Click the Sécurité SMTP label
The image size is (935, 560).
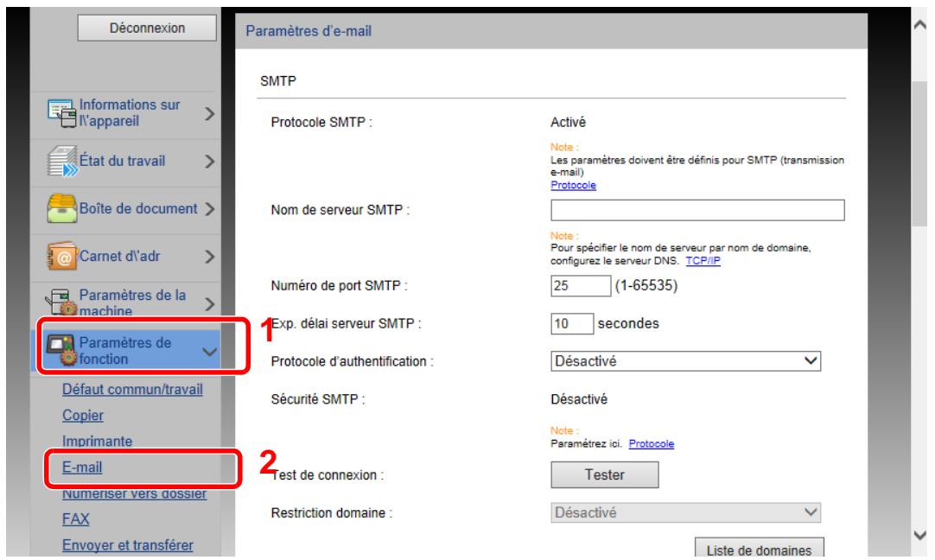318,399
